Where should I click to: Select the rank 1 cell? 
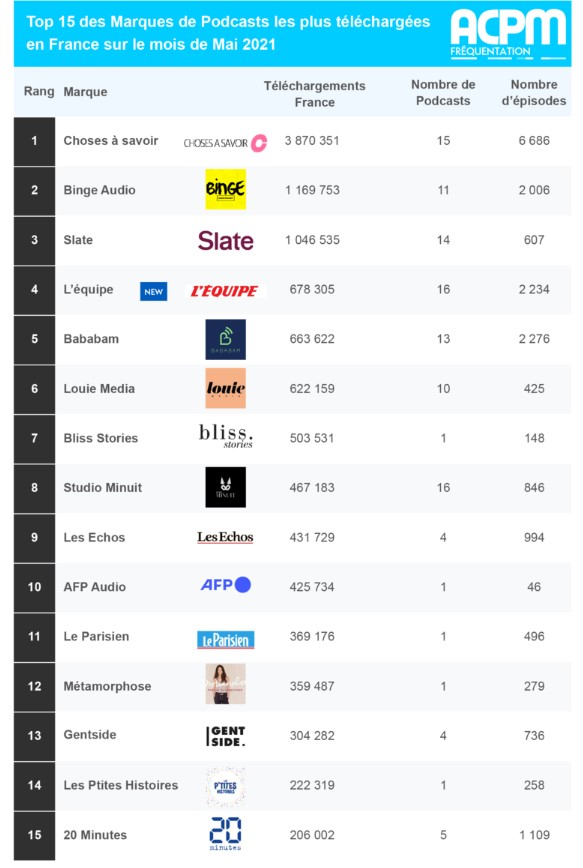coord(34,141)
